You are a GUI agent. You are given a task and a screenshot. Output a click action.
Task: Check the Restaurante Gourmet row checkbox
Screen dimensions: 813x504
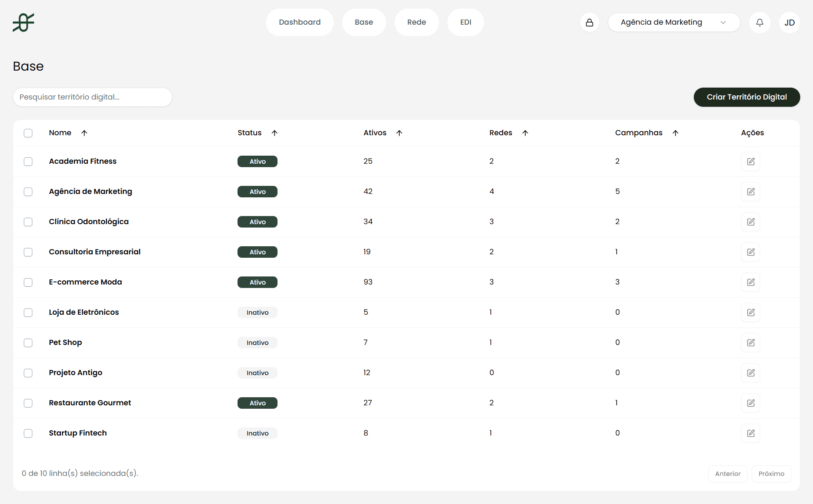click(28, 403)
